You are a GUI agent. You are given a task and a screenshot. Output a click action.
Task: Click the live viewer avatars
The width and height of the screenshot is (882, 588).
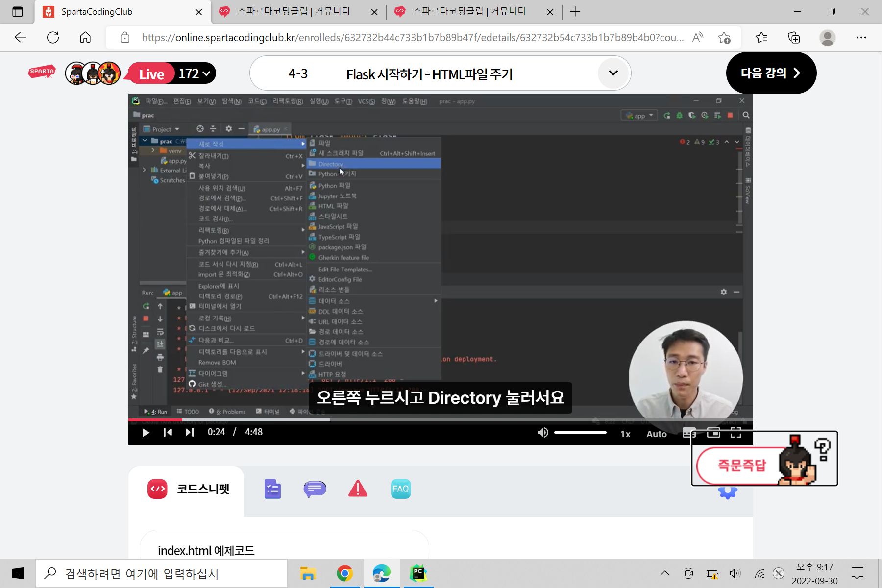[x=93, y=73]
